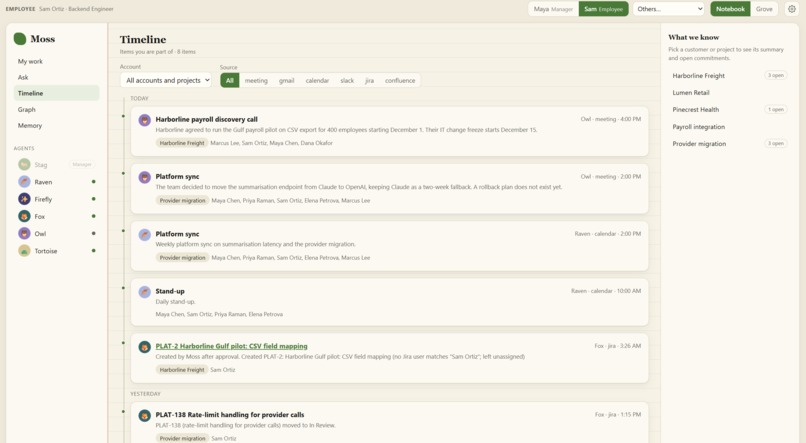Click Owl avatar on Harborline payroll discovery call
Screen dimensions: 806x443
(144, 120)
